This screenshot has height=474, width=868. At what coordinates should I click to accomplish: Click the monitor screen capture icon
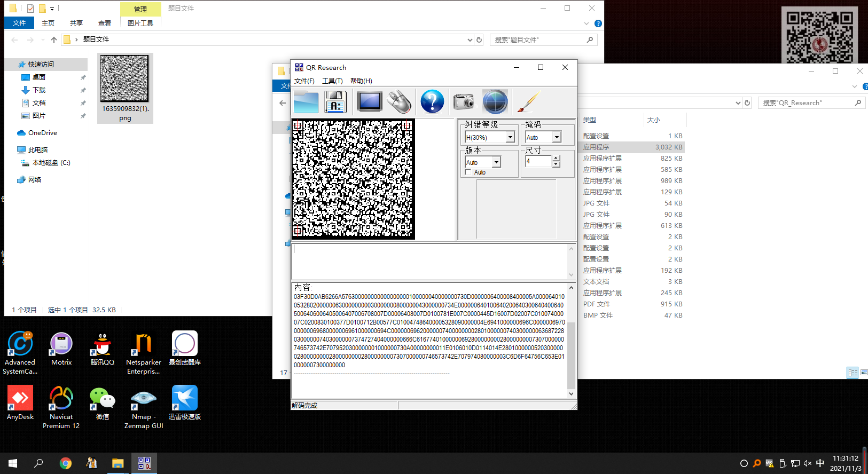(x=370, y=101)
